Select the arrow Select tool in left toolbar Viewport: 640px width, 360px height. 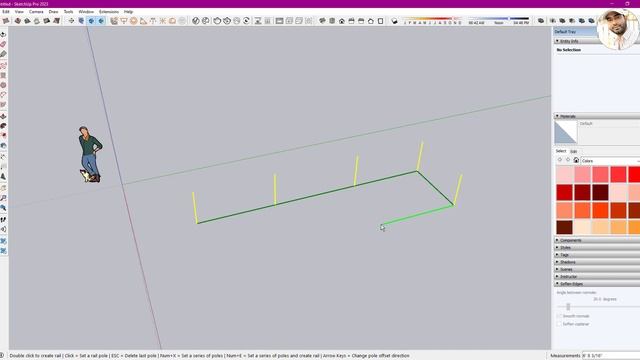[x=3, y=35]
